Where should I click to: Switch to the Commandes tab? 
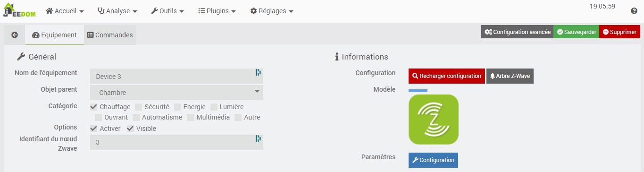pyautogui.click(x=110, y=35)
